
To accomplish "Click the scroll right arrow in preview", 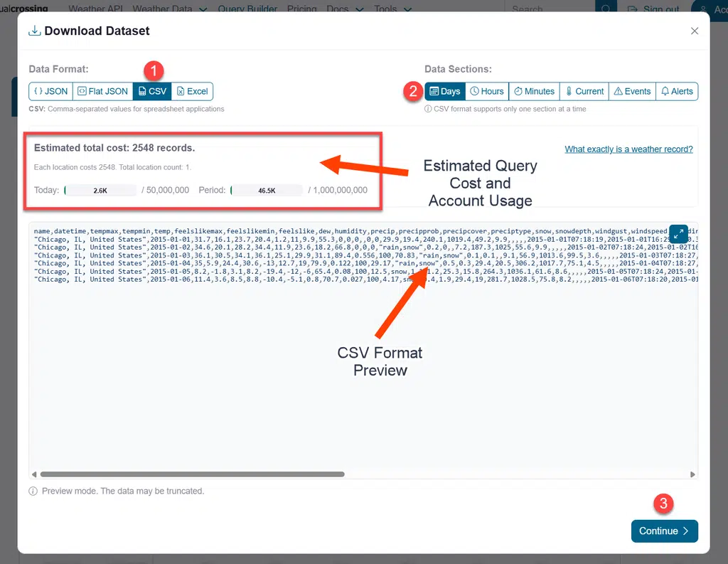I will click(692, 474).
